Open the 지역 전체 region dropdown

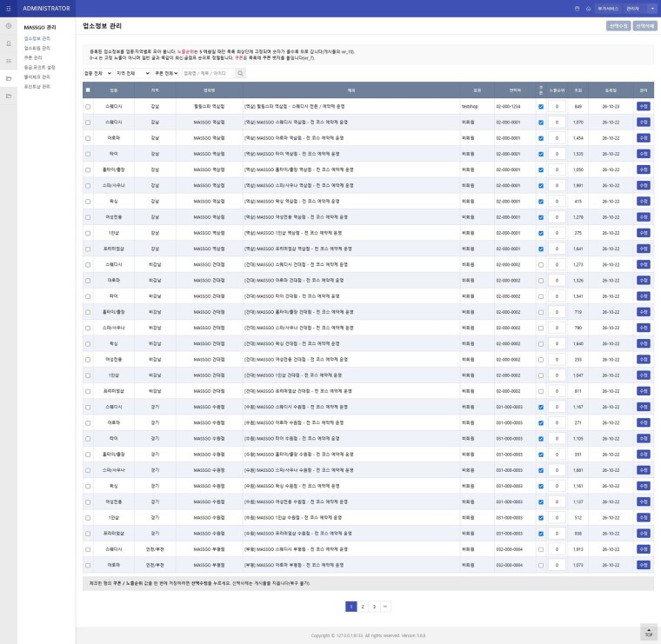(133, 73)
